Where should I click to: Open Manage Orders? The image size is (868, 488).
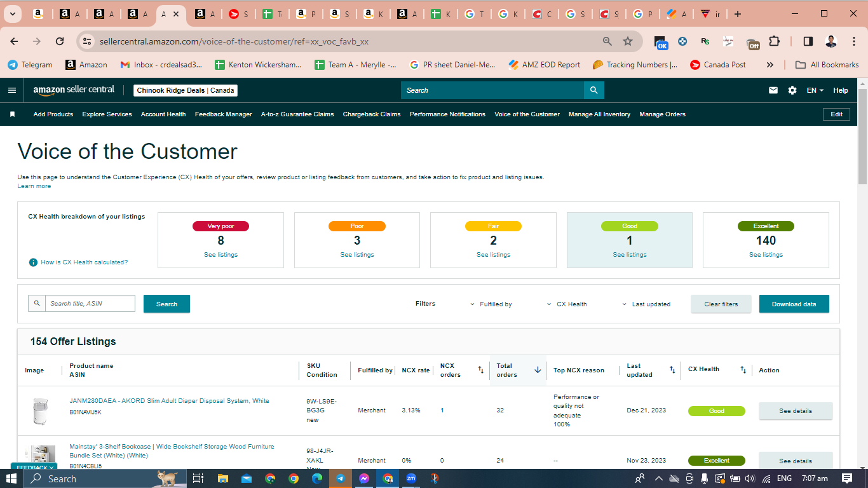[663, 114]
